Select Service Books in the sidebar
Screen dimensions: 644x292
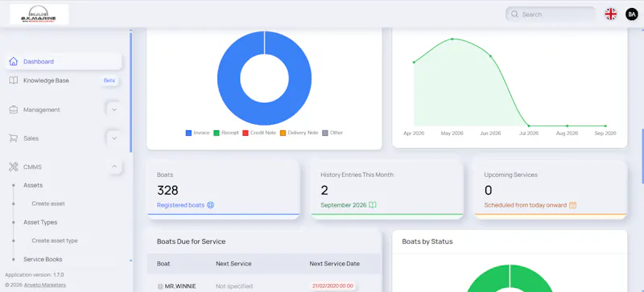(43, 259)
